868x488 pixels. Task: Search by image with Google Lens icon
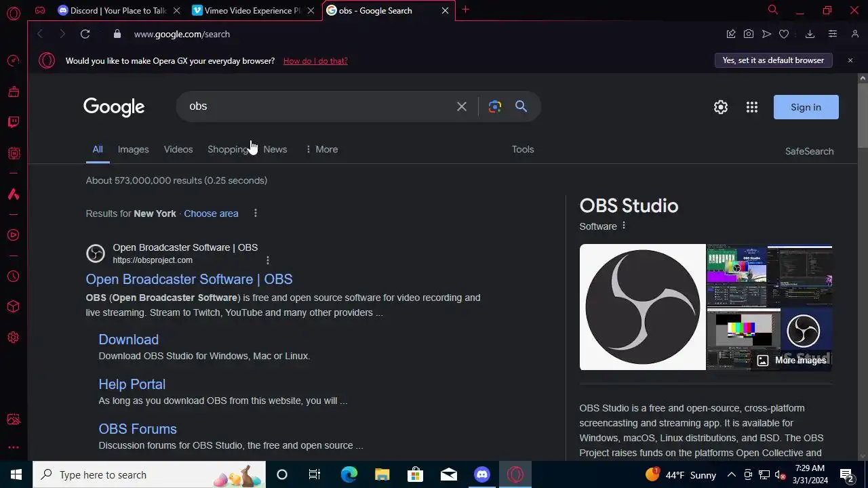(495, 106)
